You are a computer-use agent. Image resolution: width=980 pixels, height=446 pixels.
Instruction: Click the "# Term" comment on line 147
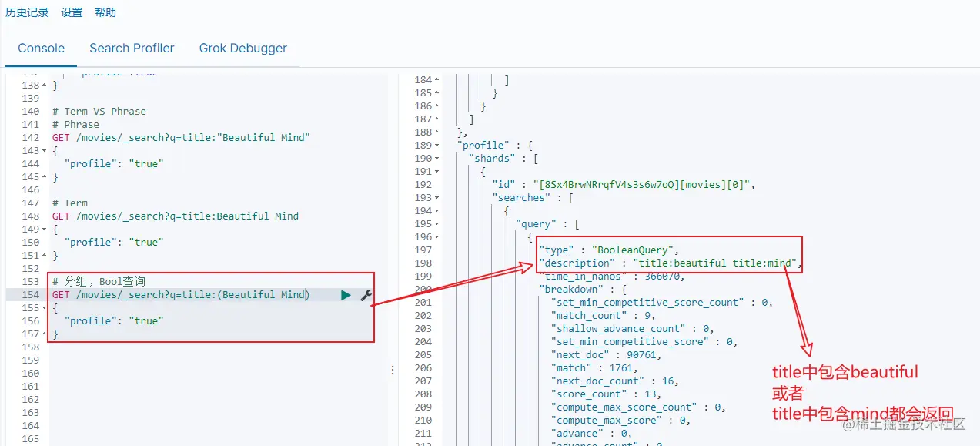(70, 203)
